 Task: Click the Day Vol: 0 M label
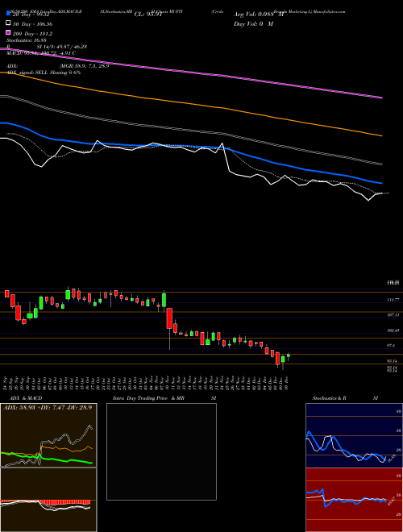pyautogui.click(x=253, y=23)
